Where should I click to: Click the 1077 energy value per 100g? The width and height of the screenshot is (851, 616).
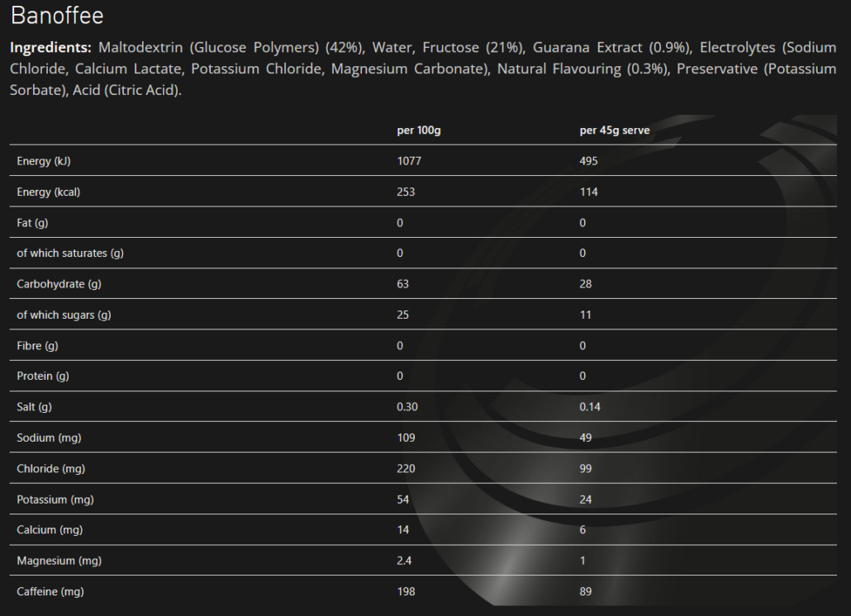(x=409, y=161)
